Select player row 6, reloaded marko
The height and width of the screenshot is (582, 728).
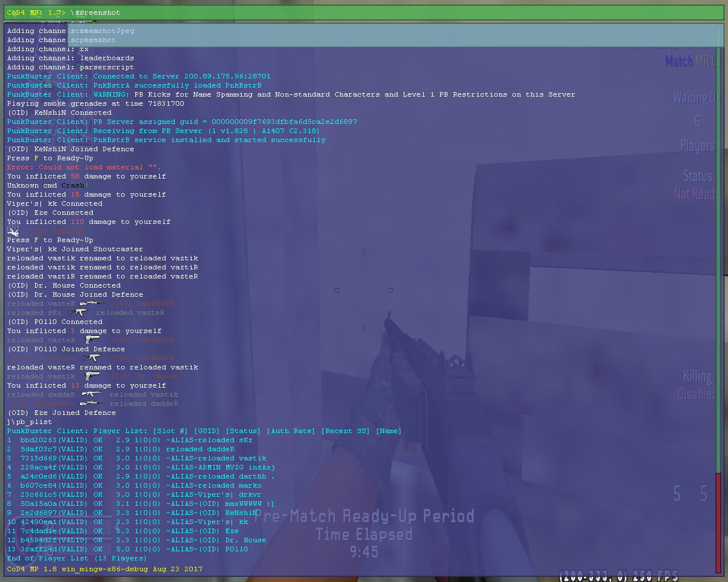coord(134,485)
